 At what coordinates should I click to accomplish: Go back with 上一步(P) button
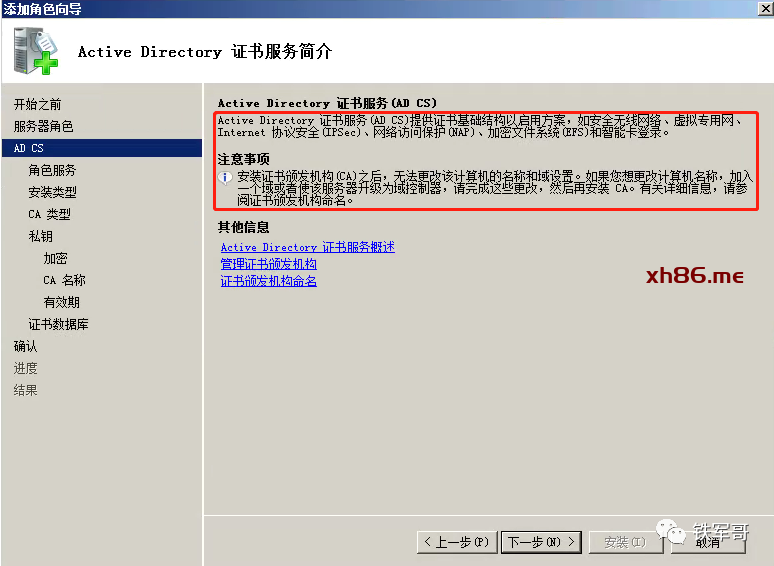point(457,542)
